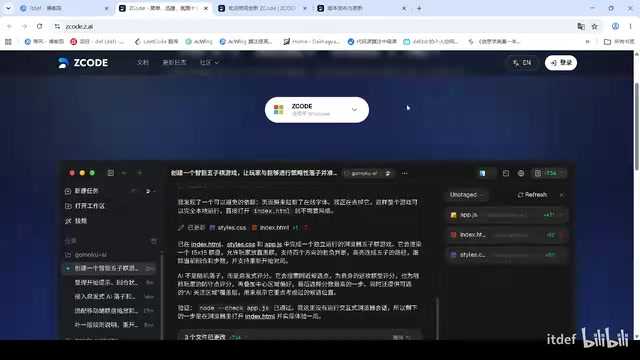Open the Home - Daimayua bookmark

coord(312,42)
